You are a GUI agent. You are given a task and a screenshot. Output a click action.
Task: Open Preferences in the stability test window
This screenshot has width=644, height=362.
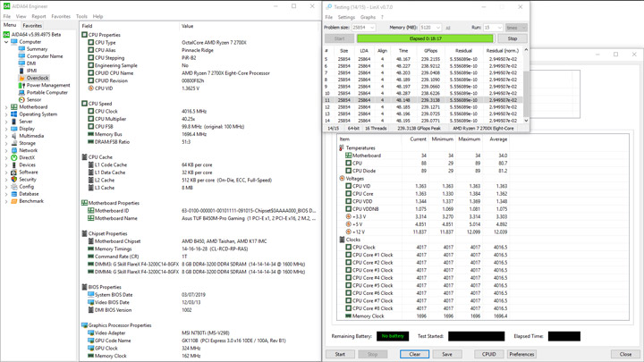[x=521, y=354]
